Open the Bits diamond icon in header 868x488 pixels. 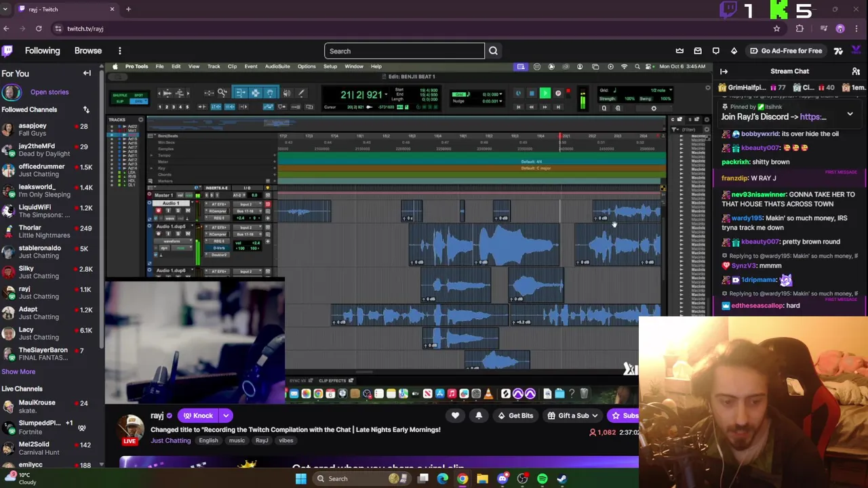(734, 51)
